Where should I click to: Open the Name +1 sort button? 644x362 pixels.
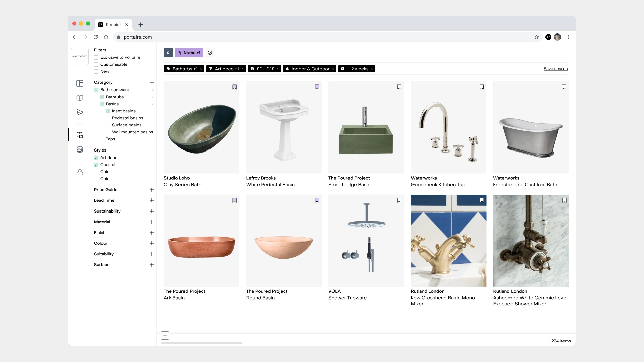pyautogui.click(x=189, y=53)
